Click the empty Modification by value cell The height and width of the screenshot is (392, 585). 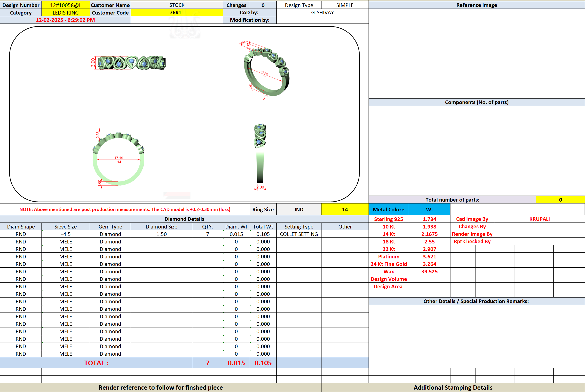click(322, 20)
